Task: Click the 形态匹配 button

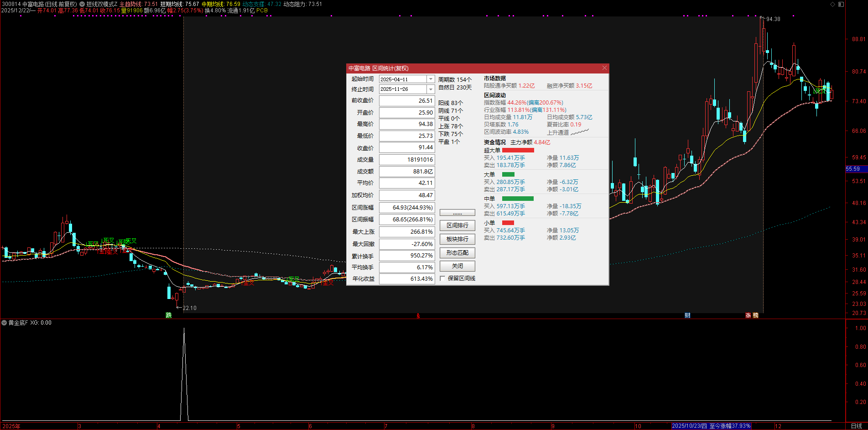Action: click(457, 253)
